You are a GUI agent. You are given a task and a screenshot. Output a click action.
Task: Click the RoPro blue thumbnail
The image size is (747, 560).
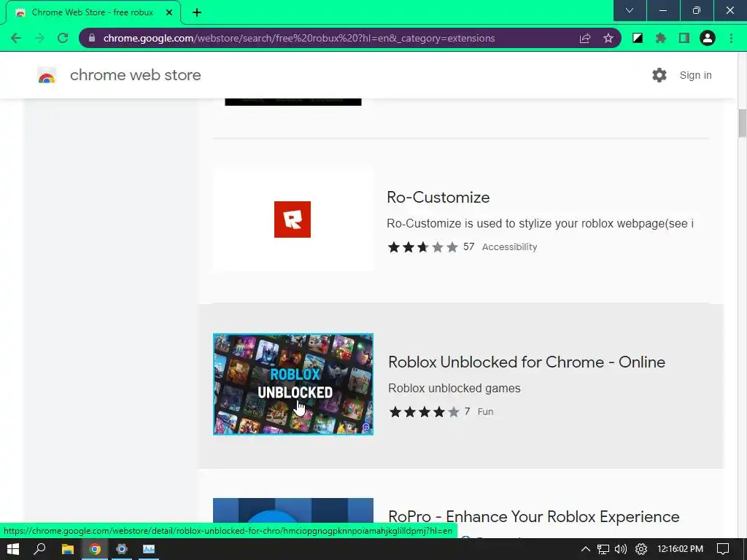pos(293,510)
